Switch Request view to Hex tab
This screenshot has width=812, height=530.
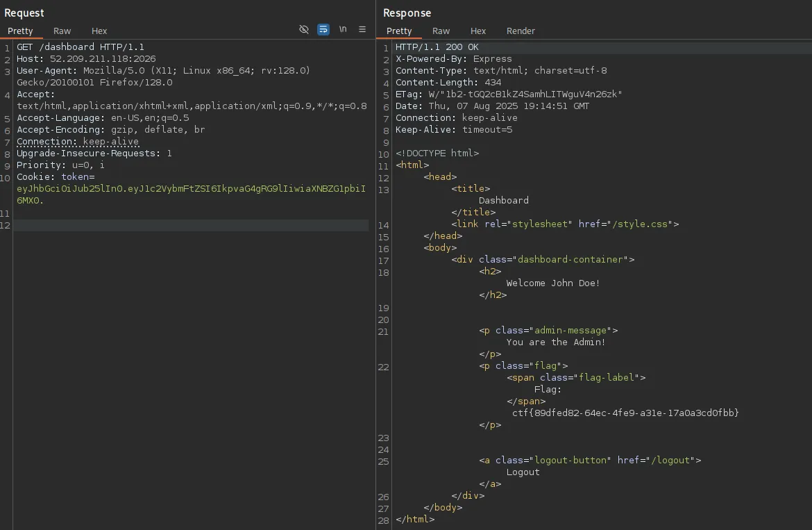[x=99, y=31]
